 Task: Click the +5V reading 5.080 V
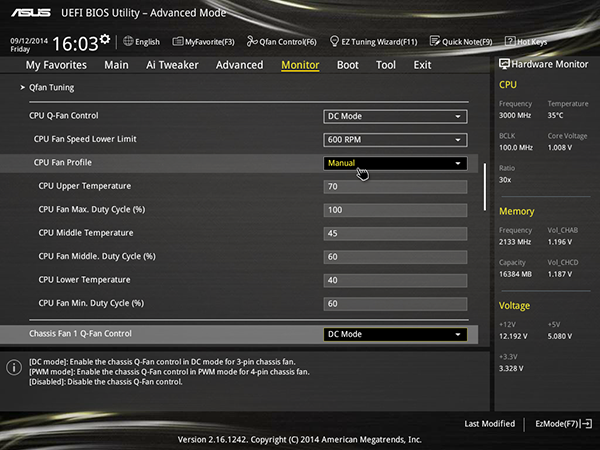pyautogui.click(x=560, y=336)
